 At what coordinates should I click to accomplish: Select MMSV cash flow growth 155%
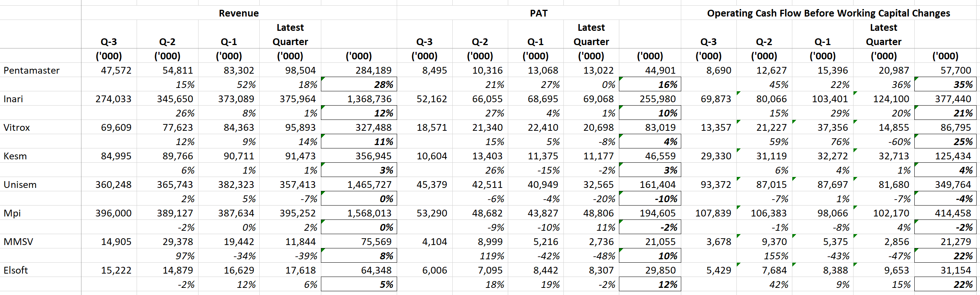click(x=776, y=256)
